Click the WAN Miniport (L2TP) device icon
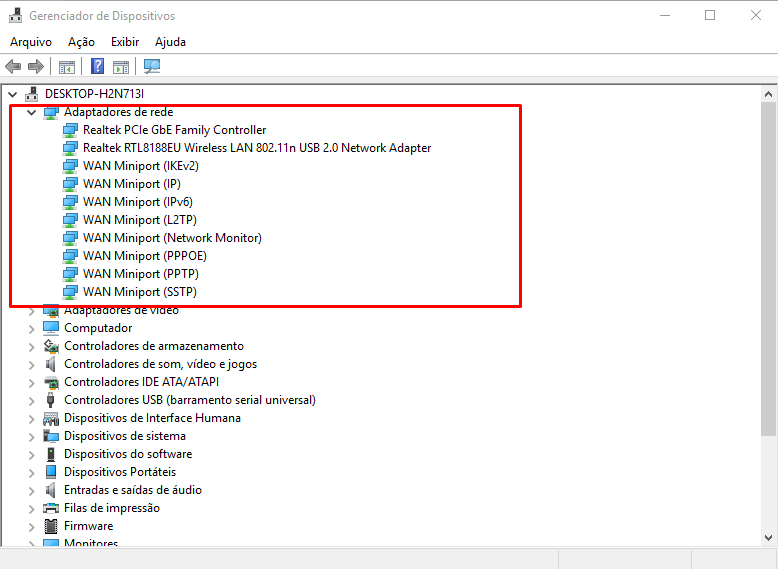The width and height of the screenshot is (778, 569). tap(70, 220)
